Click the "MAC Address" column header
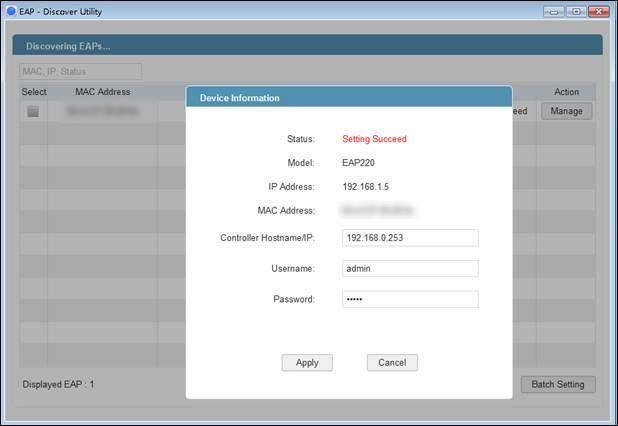The image size is (618, 426). pyautogui.click(x=102, y=92)
